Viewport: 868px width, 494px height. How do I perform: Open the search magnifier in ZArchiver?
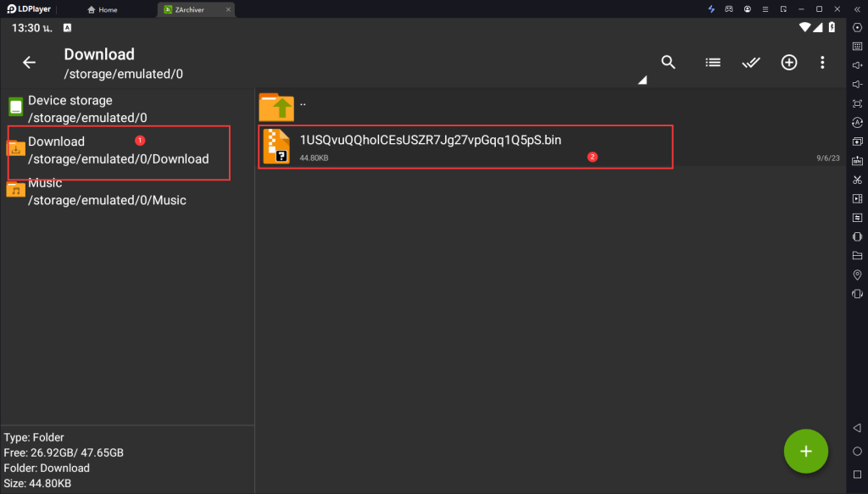tap(668, 63)
